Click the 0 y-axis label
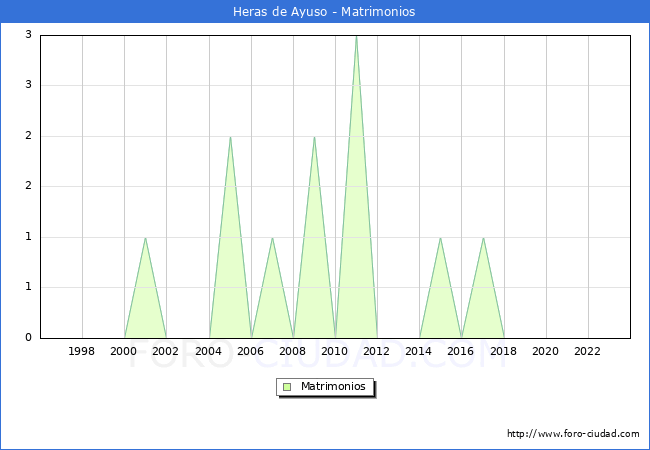The height and width of the screenshot is (450, 650). click(x=29, y=338)
